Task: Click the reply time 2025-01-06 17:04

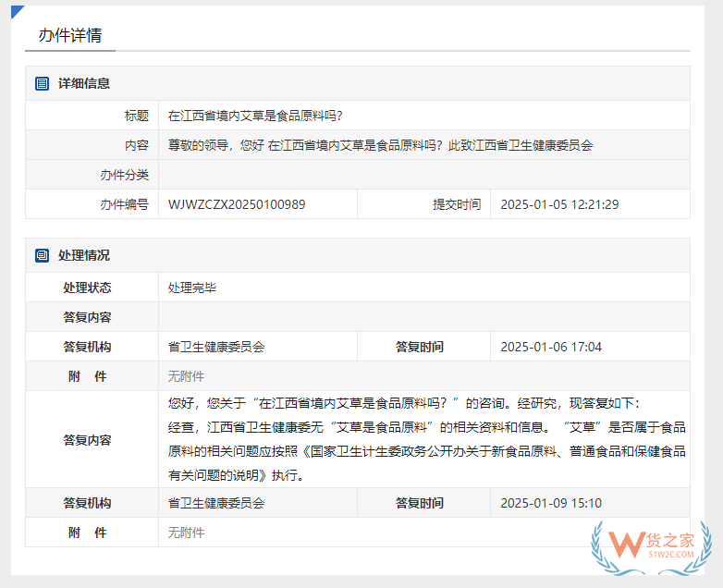Action: coord(551,347)
